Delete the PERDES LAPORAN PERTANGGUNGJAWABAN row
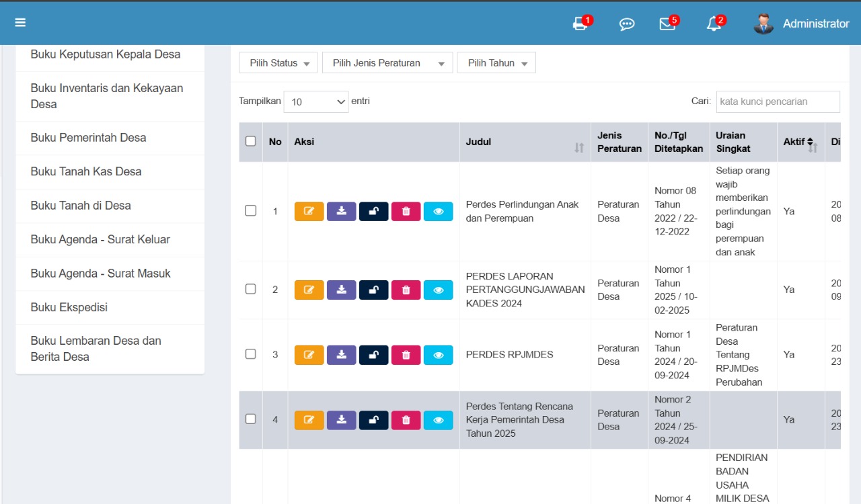Screen dimensions: 861x504 click(406, 290)
